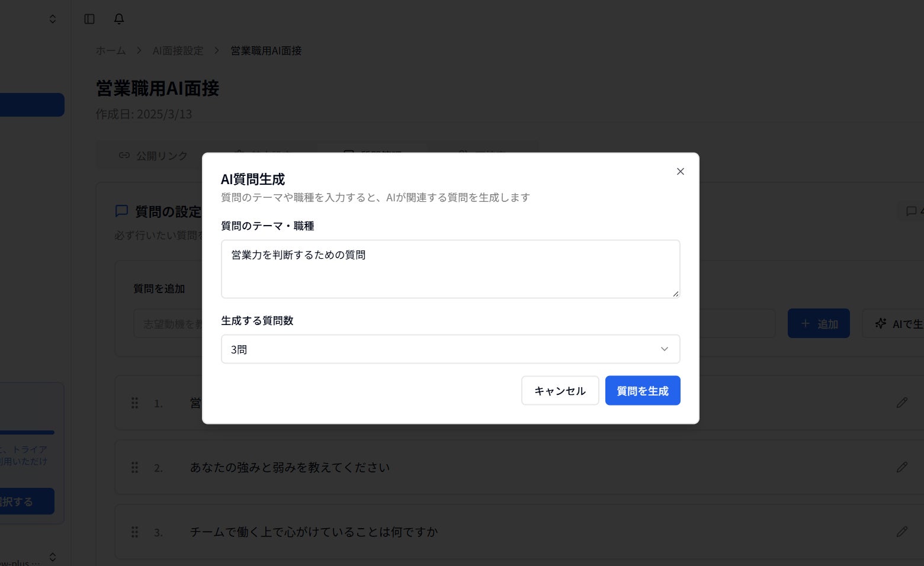This screenshot has width=924, height=566.
Task: Toggle the sidebar panel icon
Action: [x=89, y=19]
